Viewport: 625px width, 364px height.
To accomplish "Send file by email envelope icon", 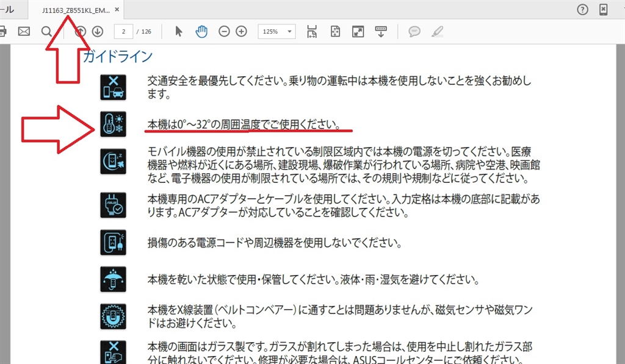I will pos(24,31).
